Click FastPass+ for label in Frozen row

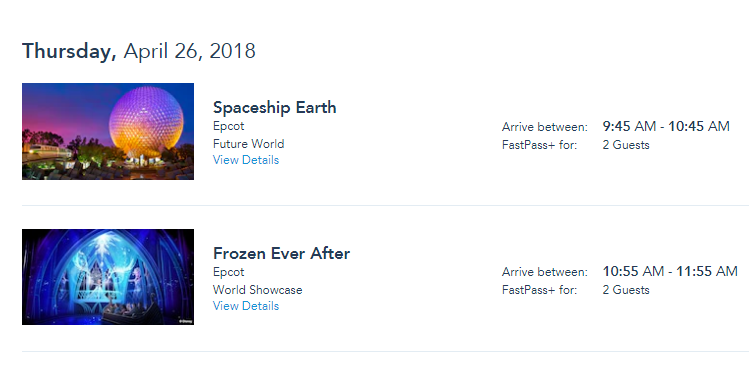click(x=539, y=290)
